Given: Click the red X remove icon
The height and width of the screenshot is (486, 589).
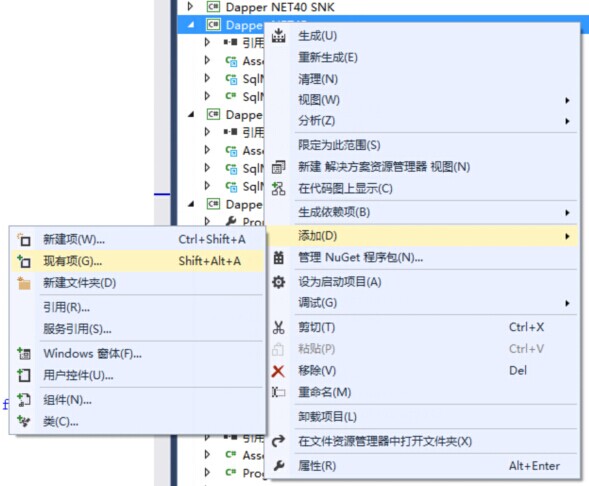Looking at the screenshot, I should (x=278, y=371).
